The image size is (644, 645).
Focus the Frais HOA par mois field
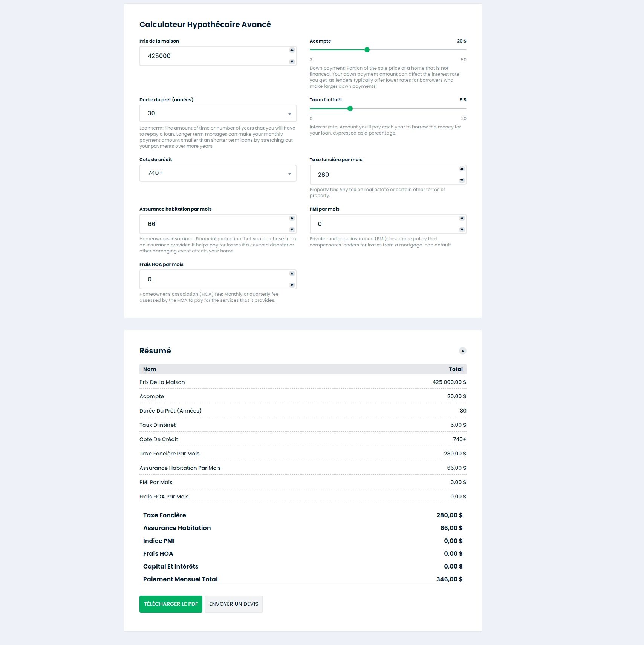click(x=214, y=280)
